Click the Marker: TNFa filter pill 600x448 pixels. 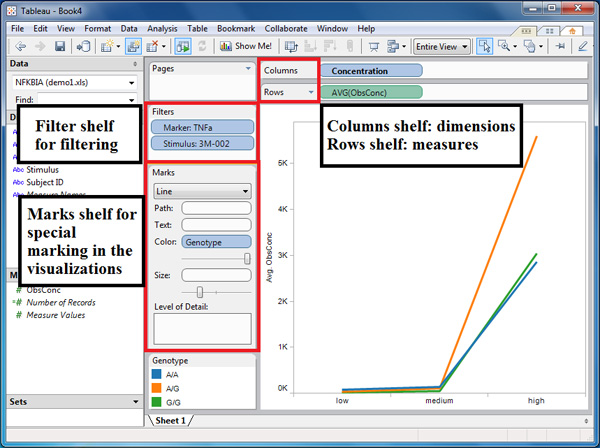[200, 127]
